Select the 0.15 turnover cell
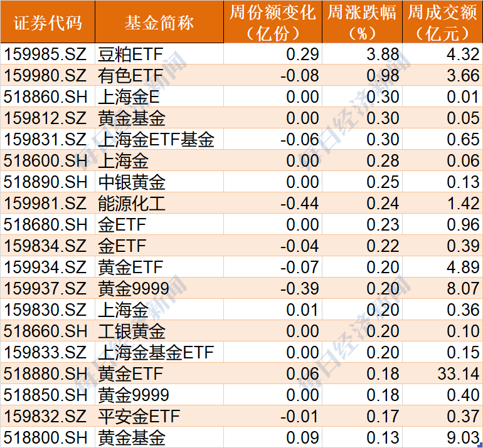The width and height of the screenshot is (483, 448). pyautogui.click(x=442, y=352)
